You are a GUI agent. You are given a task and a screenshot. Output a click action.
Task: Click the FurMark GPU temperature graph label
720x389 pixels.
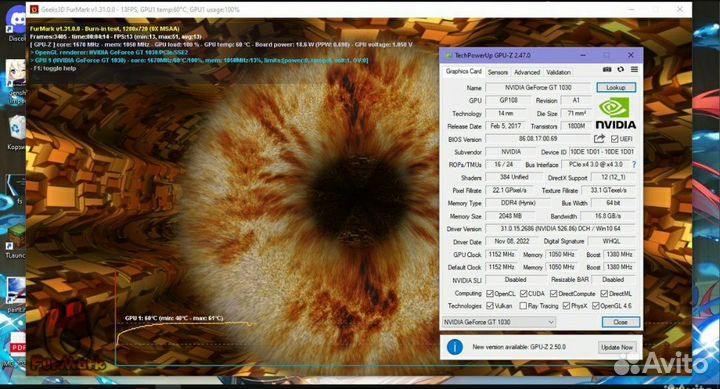coord(174,318)
